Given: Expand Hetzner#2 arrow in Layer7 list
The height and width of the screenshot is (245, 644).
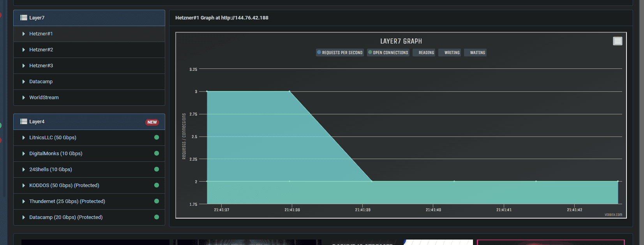Looking at the screenshot, I should tap(24, 50).
